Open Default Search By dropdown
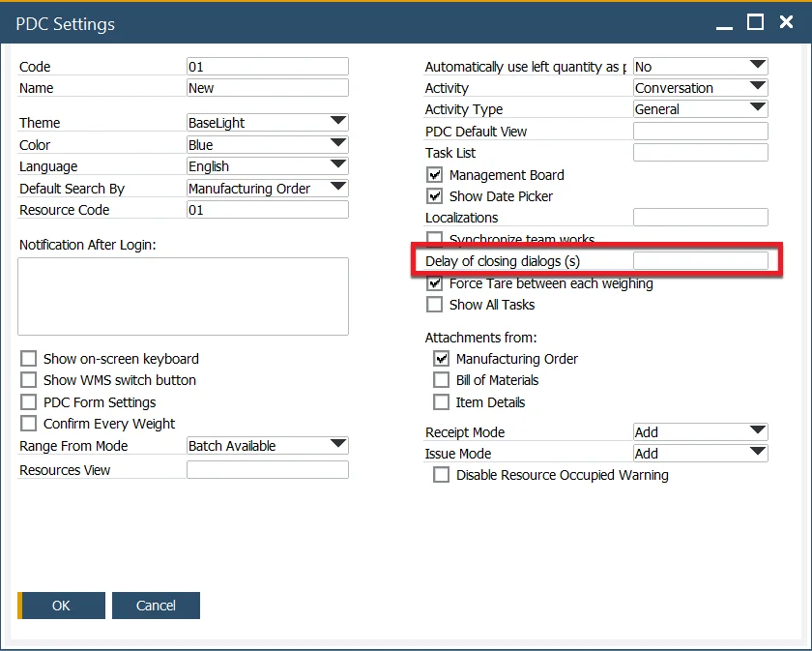 click(268, 189)
